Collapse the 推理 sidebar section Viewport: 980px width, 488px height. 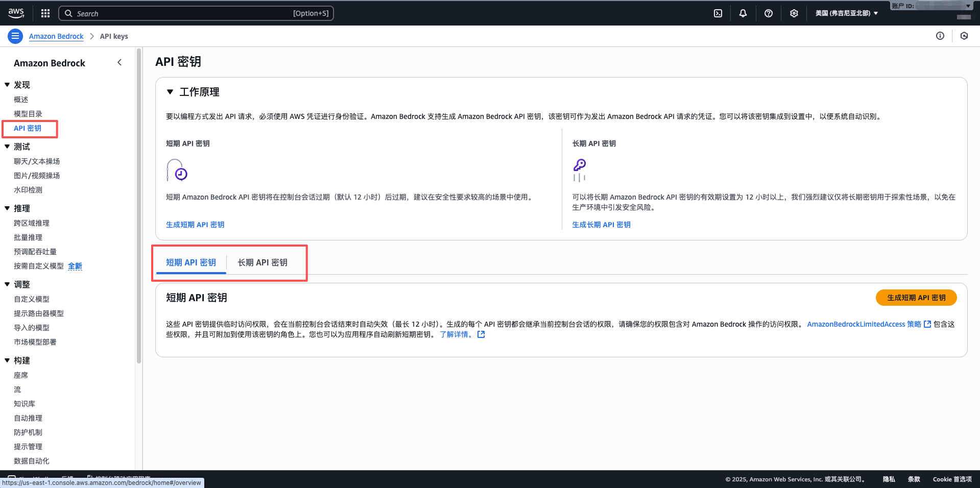click(x=8, y=208)
